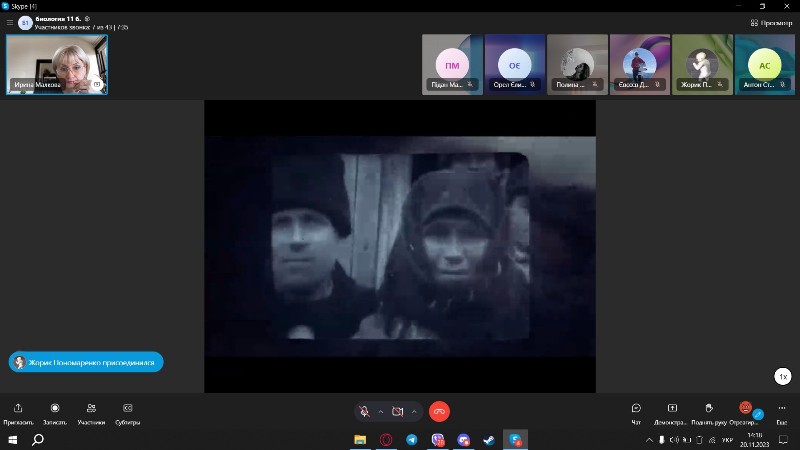The image size is (800, 450).
Task: Show hidden system tray icons
Action: tap(649, 440)
